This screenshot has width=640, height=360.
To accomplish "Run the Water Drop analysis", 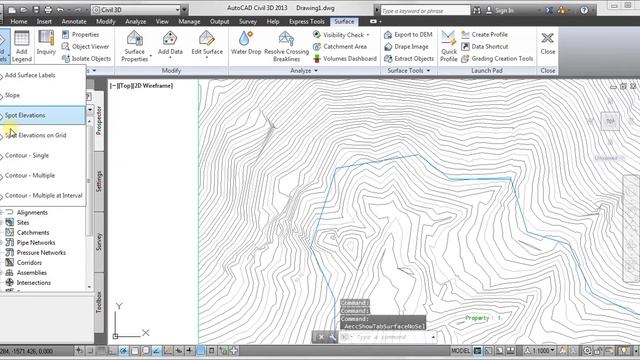I will [x=246, y=43].
